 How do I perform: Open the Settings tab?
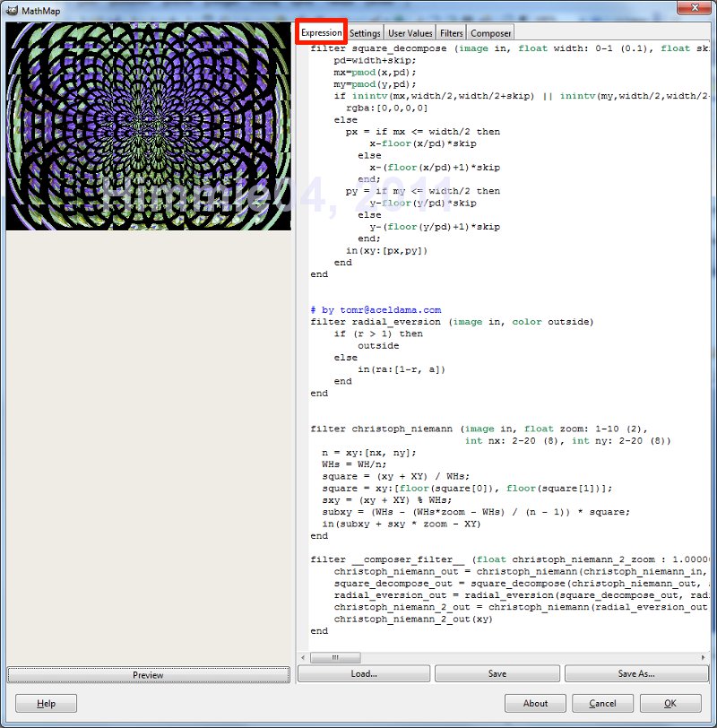[x=365, y=33]
